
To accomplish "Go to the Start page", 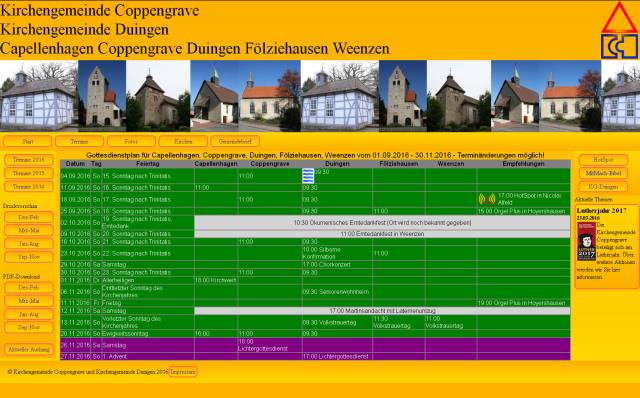I will tap(28, 141).
